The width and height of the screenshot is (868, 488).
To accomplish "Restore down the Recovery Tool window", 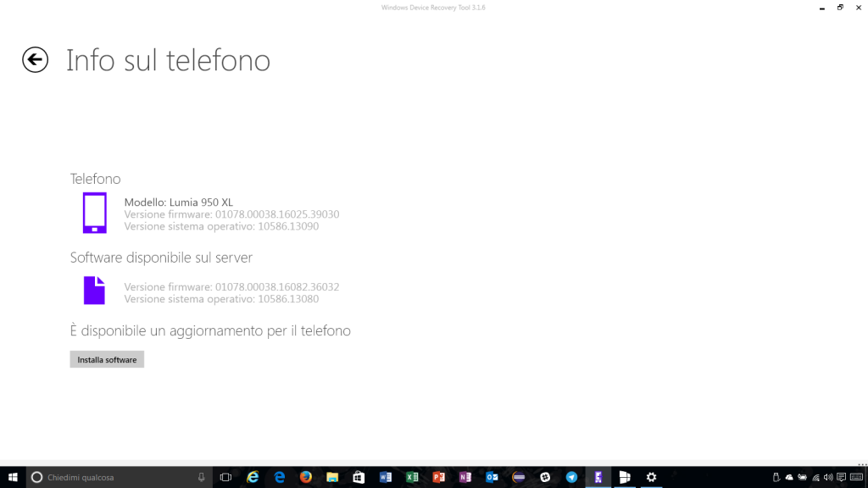I will coord(840,8).
